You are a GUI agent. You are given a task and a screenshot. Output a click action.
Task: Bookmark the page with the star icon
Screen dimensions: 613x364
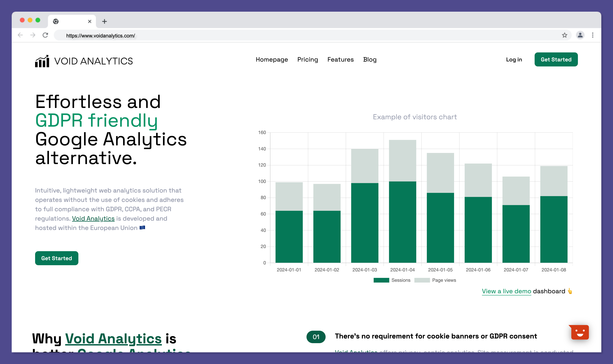(564, 35)
